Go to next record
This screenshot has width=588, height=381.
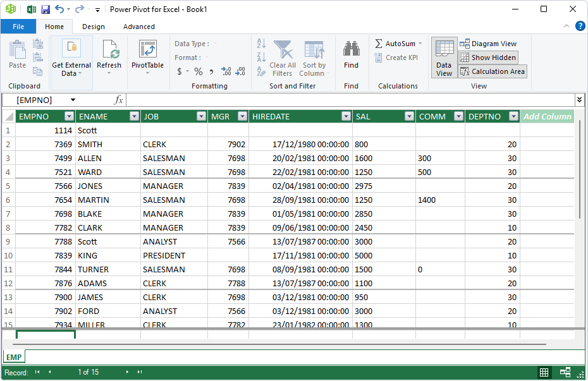pos(127,372)
